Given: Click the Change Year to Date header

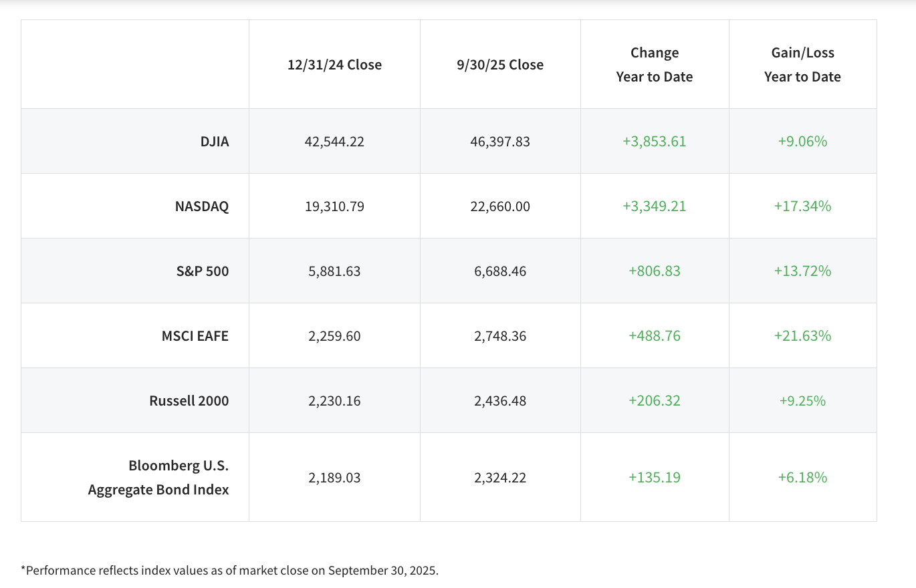Looking at the screenshot, I should click(655, 65).
